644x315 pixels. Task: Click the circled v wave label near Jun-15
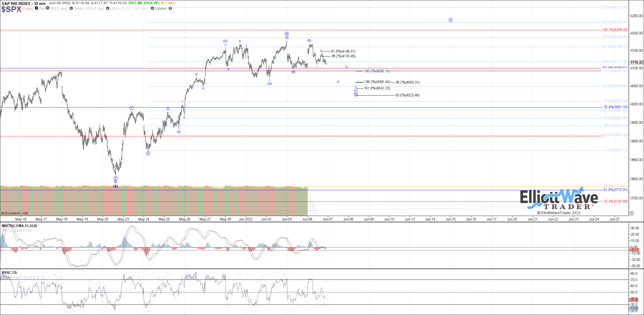click(x=451, y=20)
